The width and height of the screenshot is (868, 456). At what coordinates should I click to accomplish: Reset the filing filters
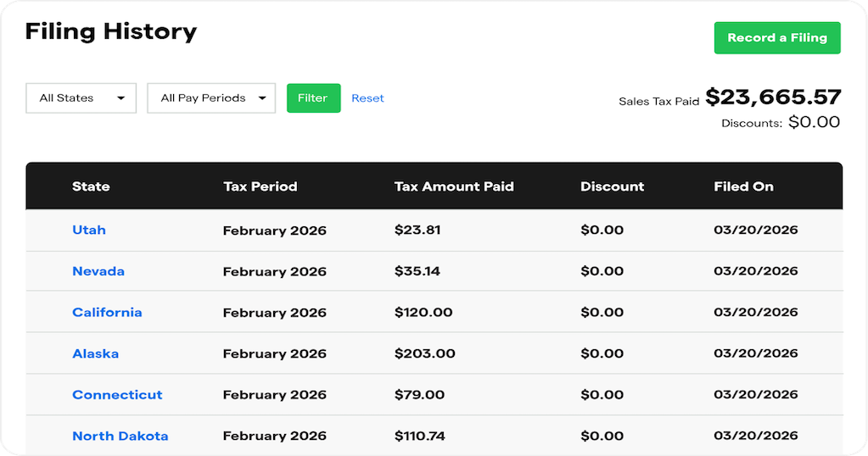(x=367, y=98)
